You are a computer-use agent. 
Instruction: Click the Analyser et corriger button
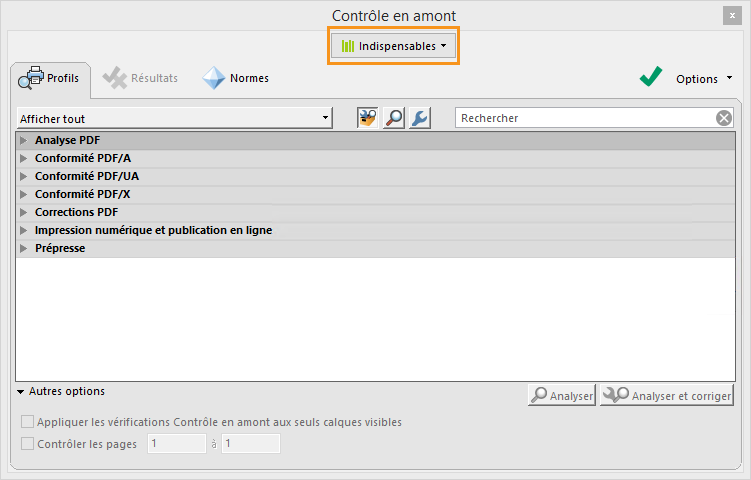point(667,395)
